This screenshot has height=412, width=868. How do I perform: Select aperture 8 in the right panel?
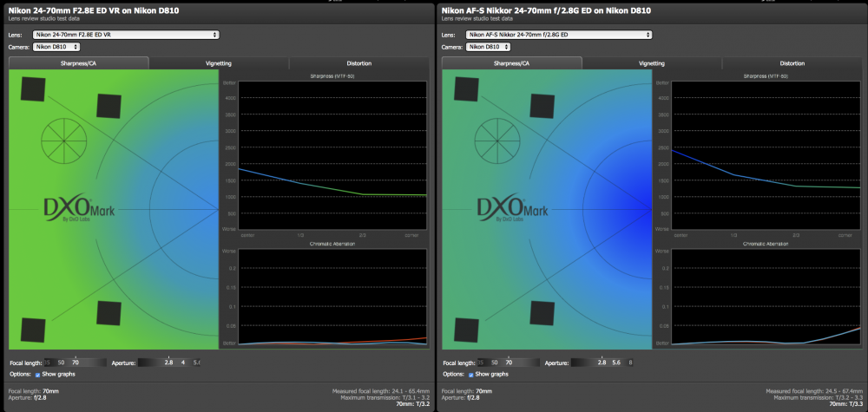[630, 363]
